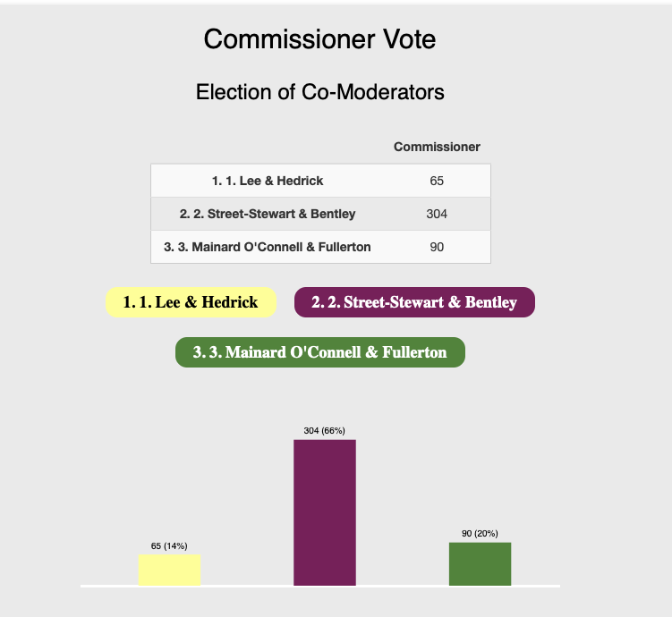This screenshot has height=617, width=672.
Task: Select the 90 (20%) data label
Action: [x=480, y=534]
